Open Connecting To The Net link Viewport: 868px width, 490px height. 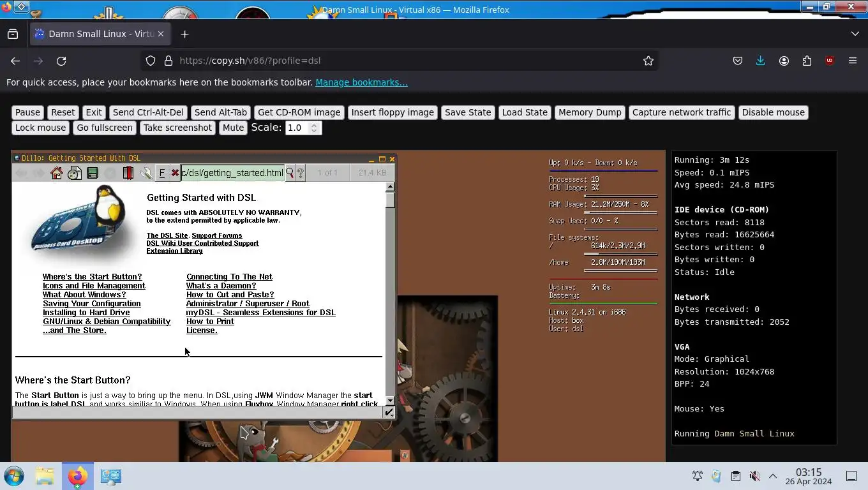229,277
